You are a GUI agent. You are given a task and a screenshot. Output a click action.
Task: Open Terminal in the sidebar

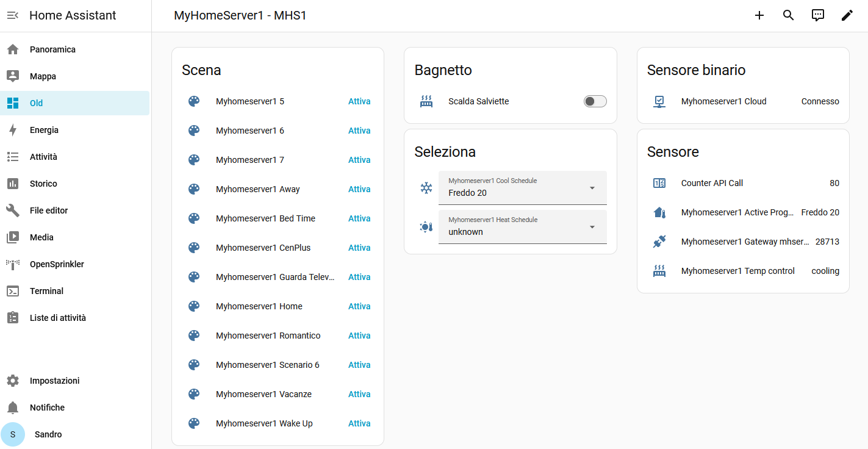click(x=76, y=291)
